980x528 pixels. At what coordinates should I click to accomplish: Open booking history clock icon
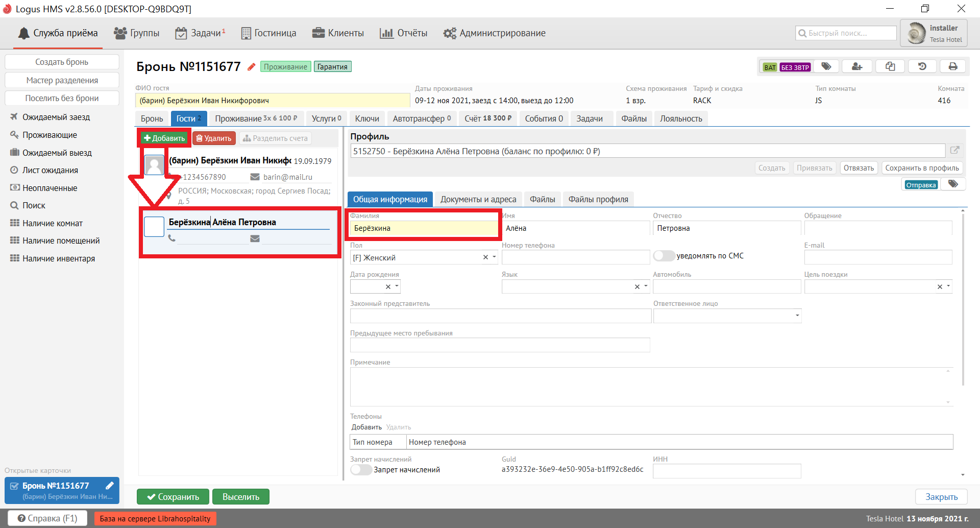tap(922, 66)
